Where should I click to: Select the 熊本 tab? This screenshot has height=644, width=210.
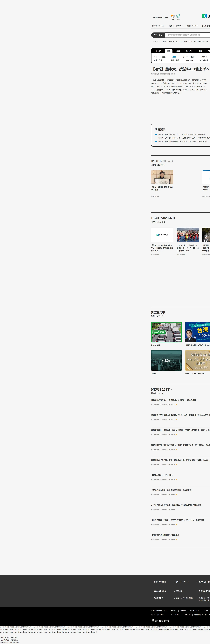click(x=169, y=51)
